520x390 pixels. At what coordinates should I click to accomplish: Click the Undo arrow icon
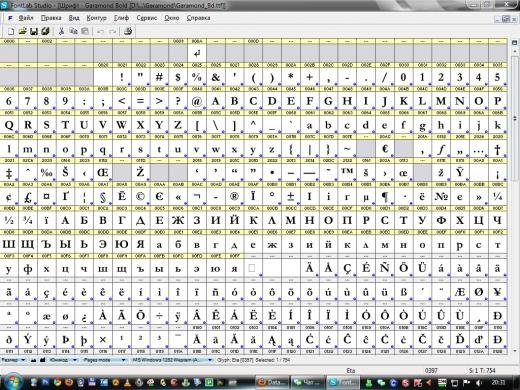[100, 32]
